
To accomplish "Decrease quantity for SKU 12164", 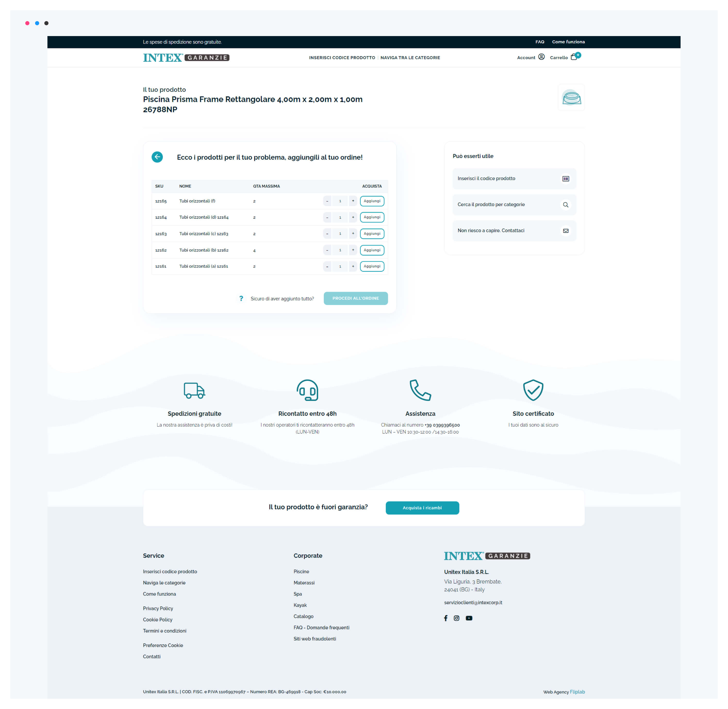I will pos(327,217).
